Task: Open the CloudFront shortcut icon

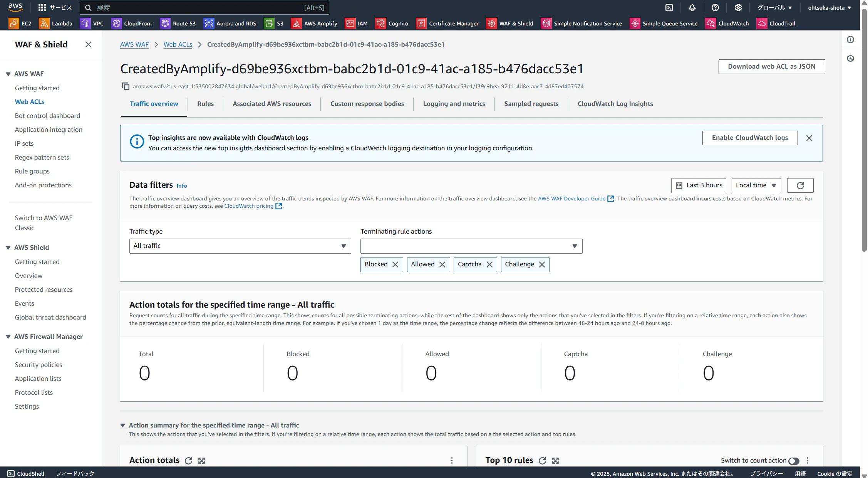Action: [x=116, y=24]
